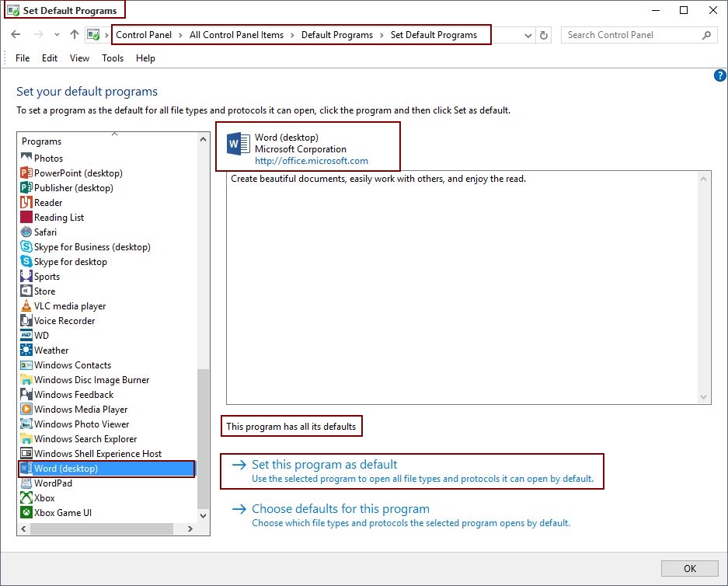Go to All Control Panel Items breadcrumb
Viewport: 728px width, 586px height.
[x=236, y=35]
